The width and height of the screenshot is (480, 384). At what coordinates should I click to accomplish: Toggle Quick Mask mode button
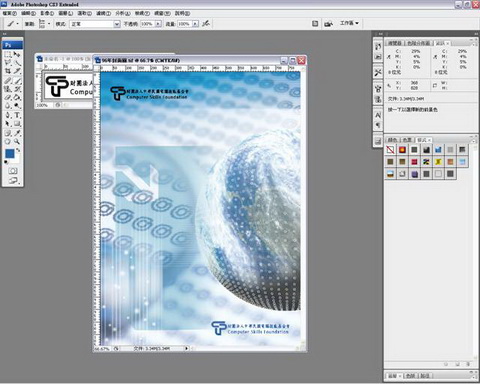point(13,171)
